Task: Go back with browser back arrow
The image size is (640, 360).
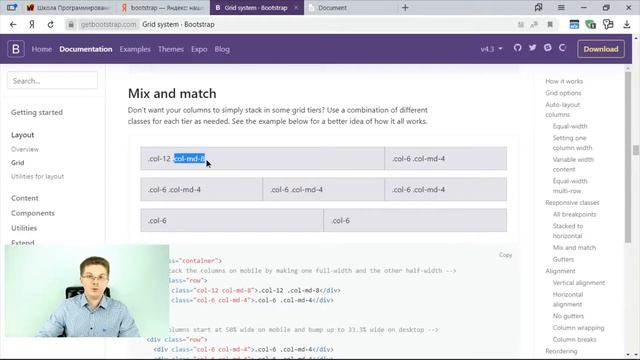Action: coord(13,24)
